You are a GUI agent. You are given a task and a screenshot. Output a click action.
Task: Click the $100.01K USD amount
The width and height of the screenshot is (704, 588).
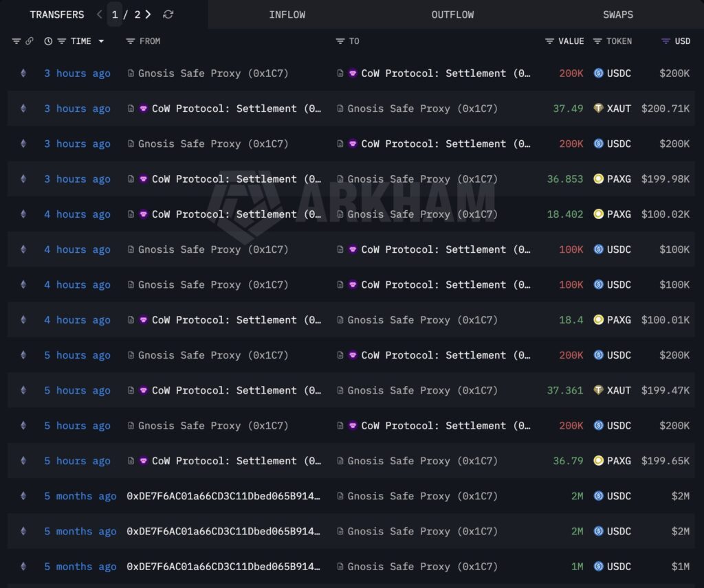(665, 320)
